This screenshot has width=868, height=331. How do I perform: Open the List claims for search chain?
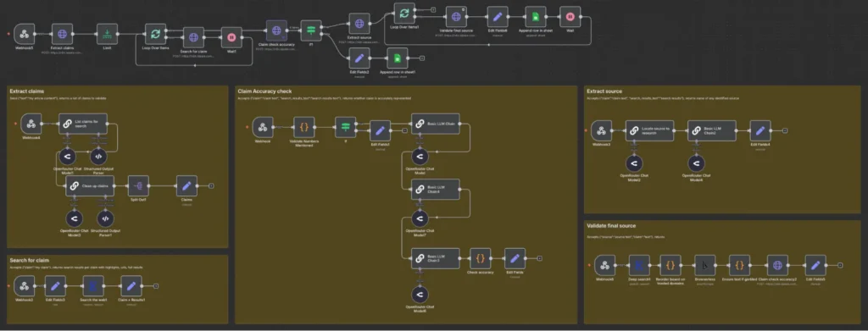[83, 124]
